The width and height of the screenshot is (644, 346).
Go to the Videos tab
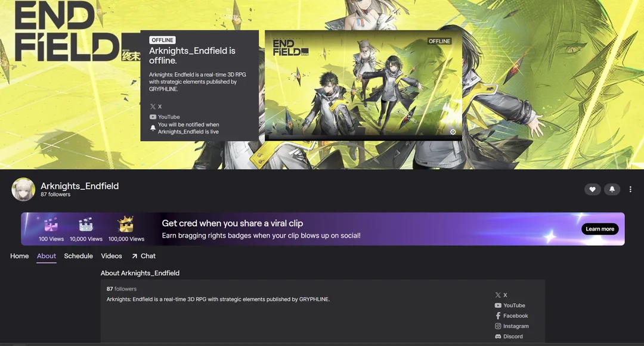pyautogui.click(x=112, y=256)
